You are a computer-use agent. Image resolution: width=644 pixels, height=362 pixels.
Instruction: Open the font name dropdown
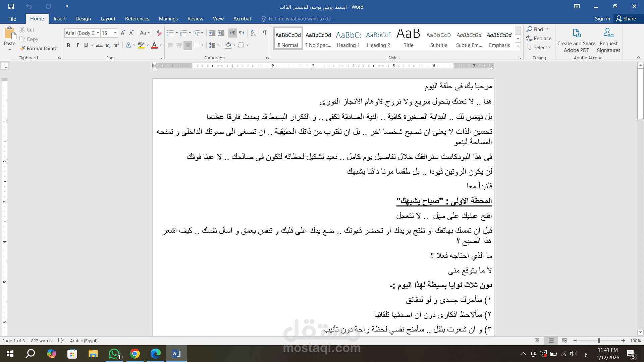(x=98, y=33)
